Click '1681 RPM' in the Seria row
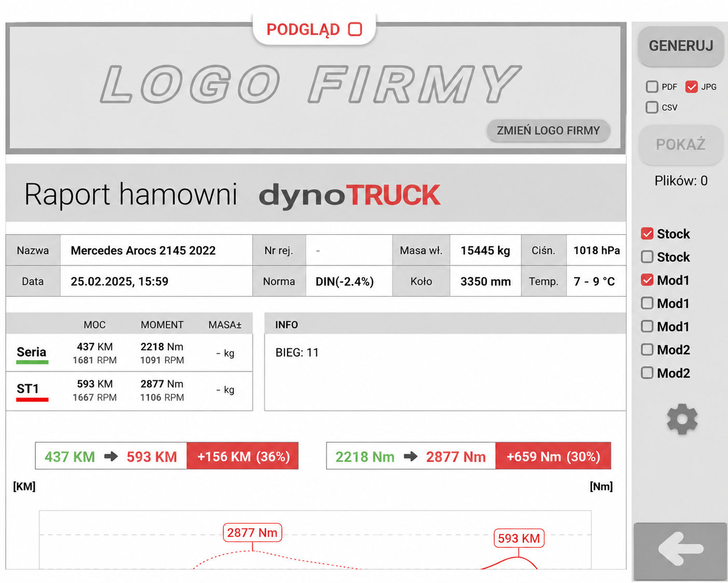728x583 pixels. pos(95,360)
